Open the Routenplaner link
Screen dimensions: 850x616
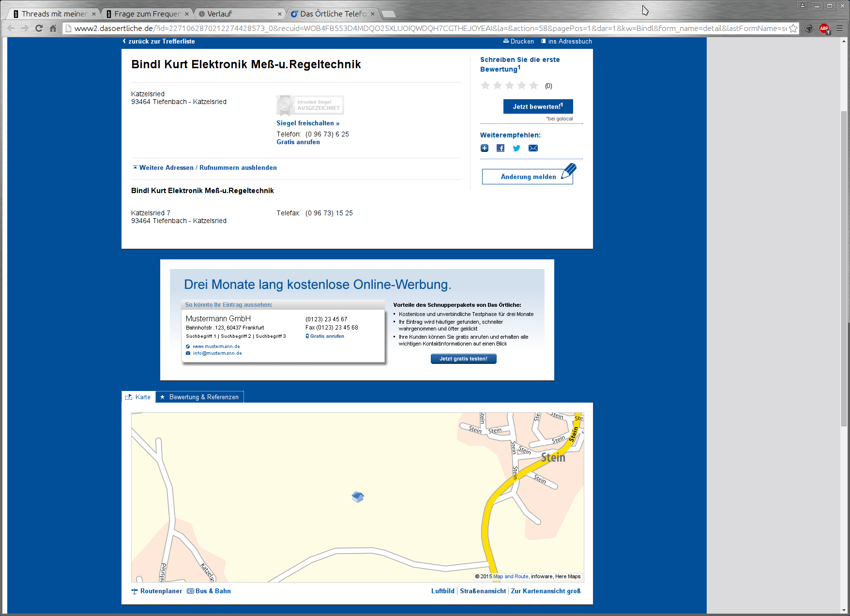(157, 591)
